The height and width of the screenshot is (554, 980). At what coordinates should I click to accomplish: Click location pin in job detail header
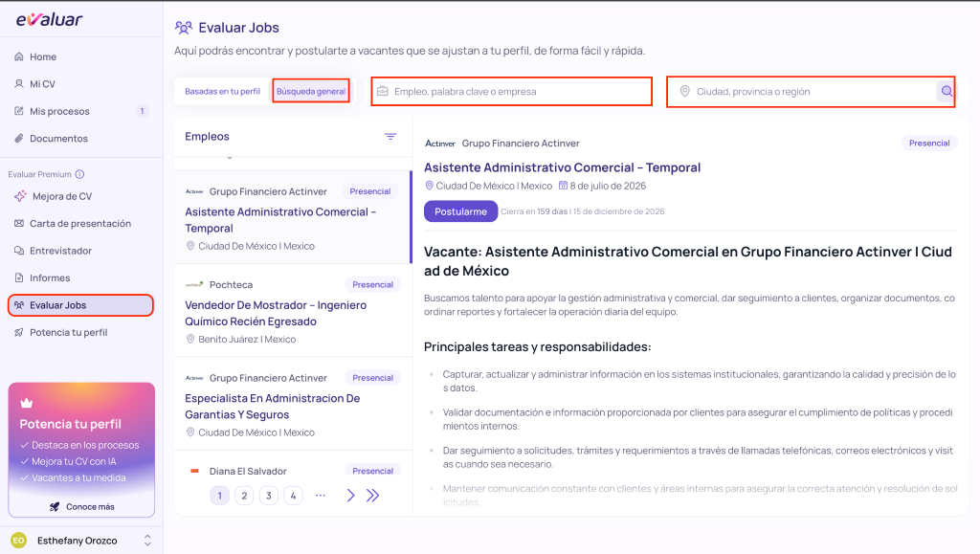[x=430, y=186]
